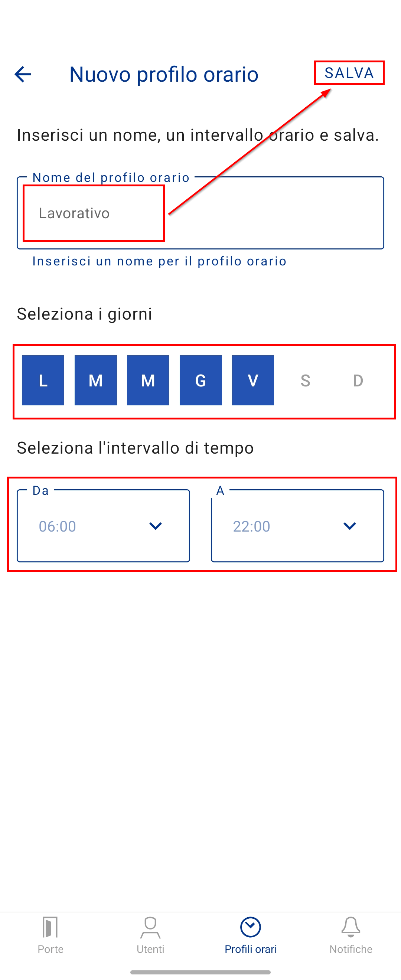Image resolution: width=401 pixels, height=980 pixels.
Task: Switch to the Notifiche tab label
Action: pyautogui.click(x=351, y=949)
